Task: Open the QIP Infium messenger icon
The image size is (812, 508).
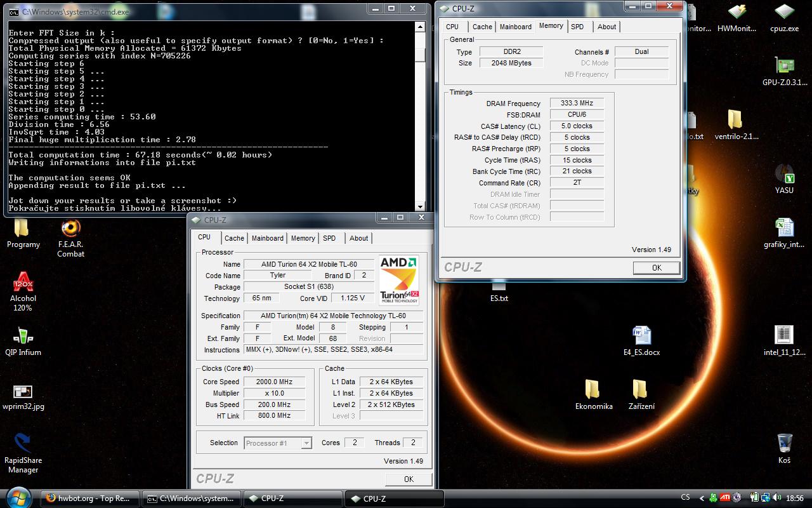Action: (x=23, y=341)
